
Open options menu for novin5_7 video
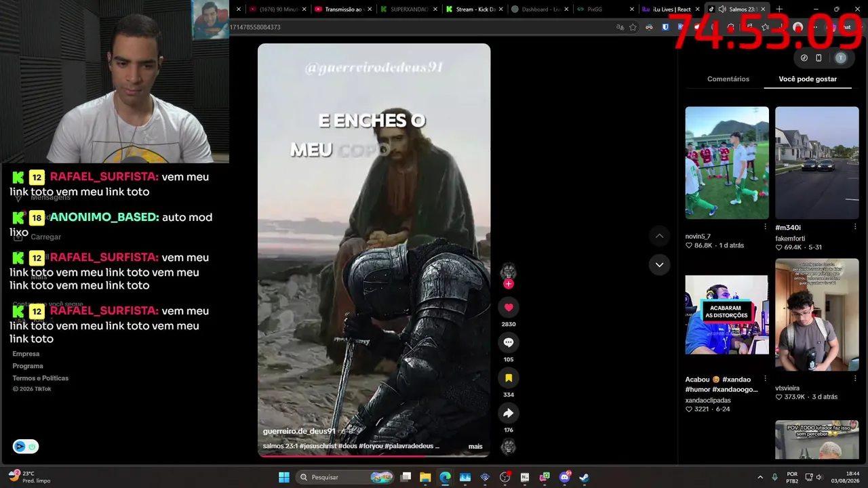(x=766, y=227)
